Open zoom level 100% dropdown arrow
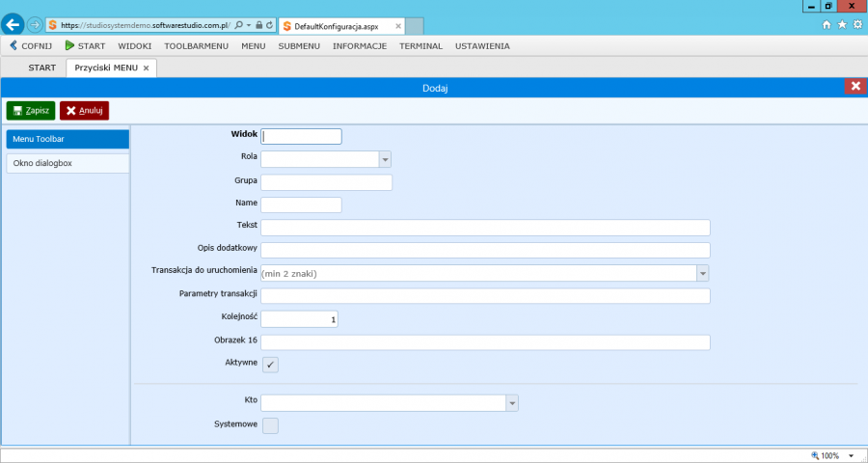 (x=851, y=456)
